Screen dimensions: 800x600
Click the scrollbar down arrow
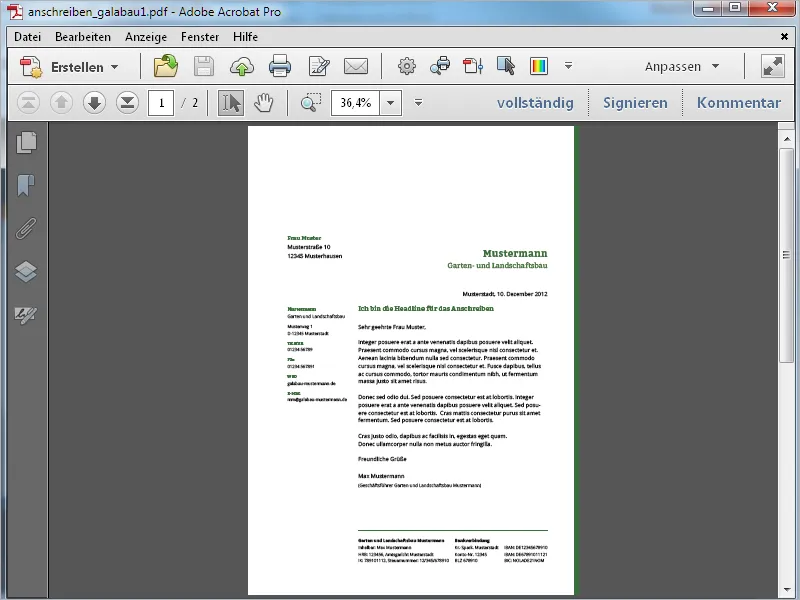pos(786,590)
